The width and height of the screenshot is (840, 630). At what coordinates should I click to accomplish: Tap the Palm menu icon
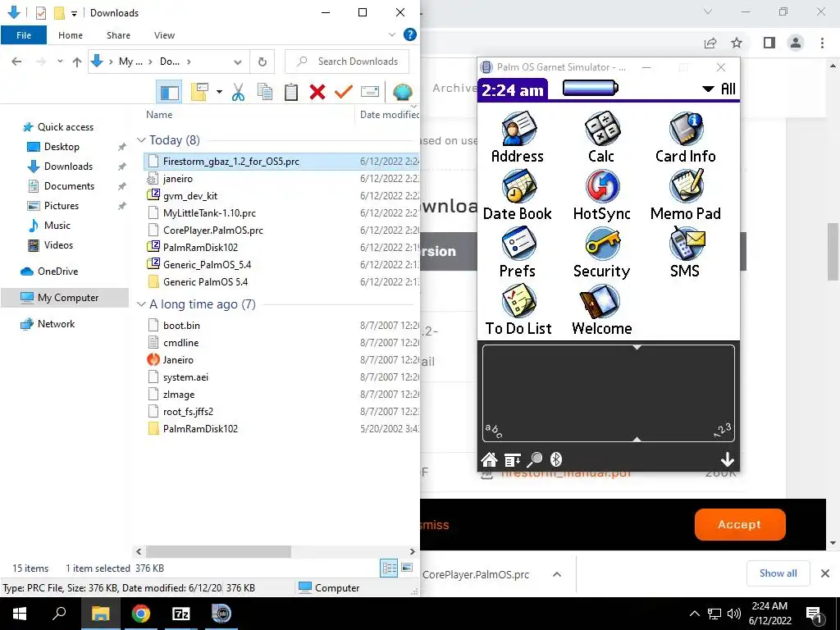click(512, 459)
